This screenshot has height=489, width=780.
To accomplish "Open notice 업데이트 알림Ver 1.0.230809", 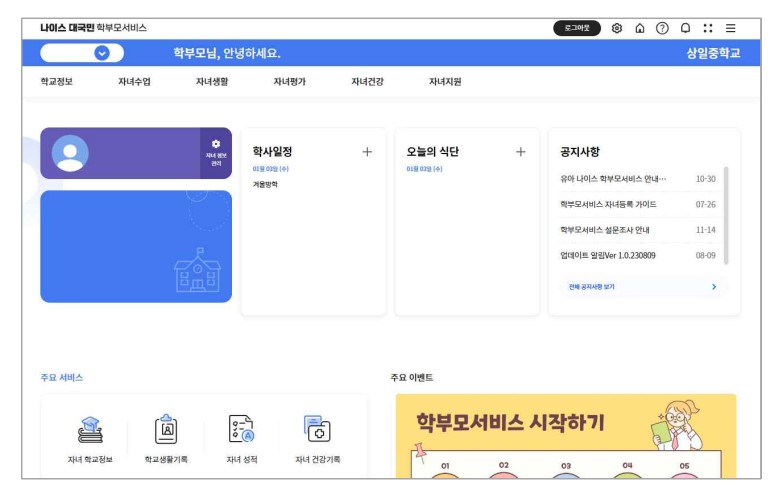I will 607,256.
